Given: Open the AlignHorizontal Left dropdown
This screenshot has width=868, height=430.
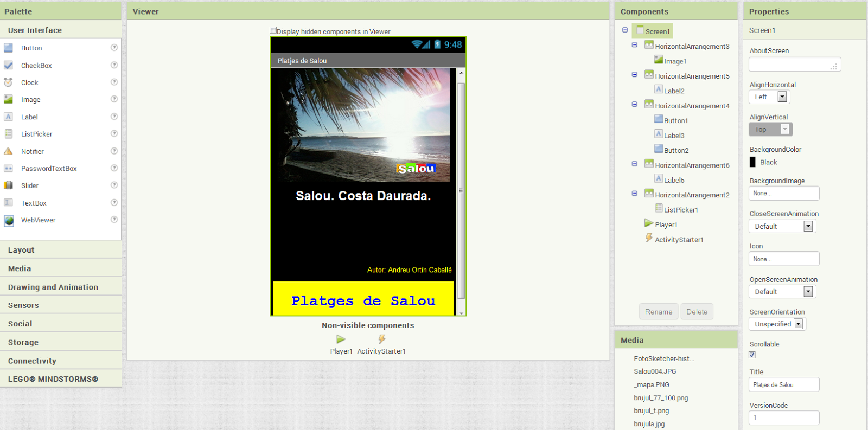Looking at the screenshot, I should point(769,97).
